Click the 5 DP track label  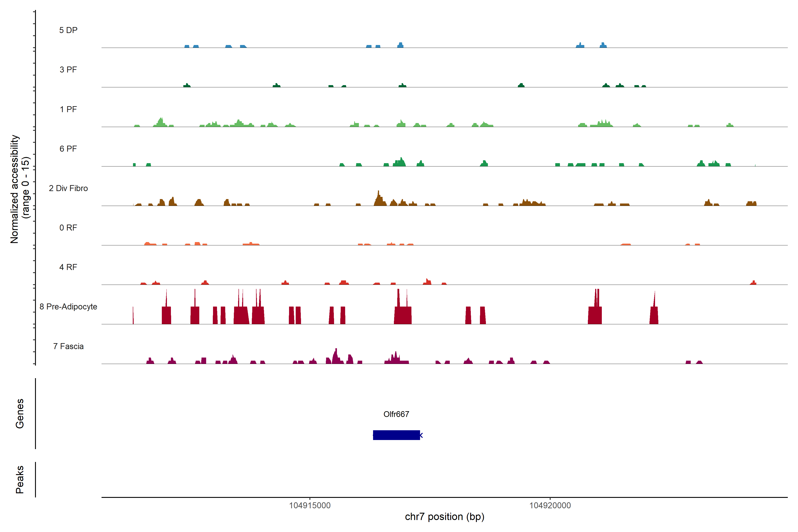(x=68, y=30)
